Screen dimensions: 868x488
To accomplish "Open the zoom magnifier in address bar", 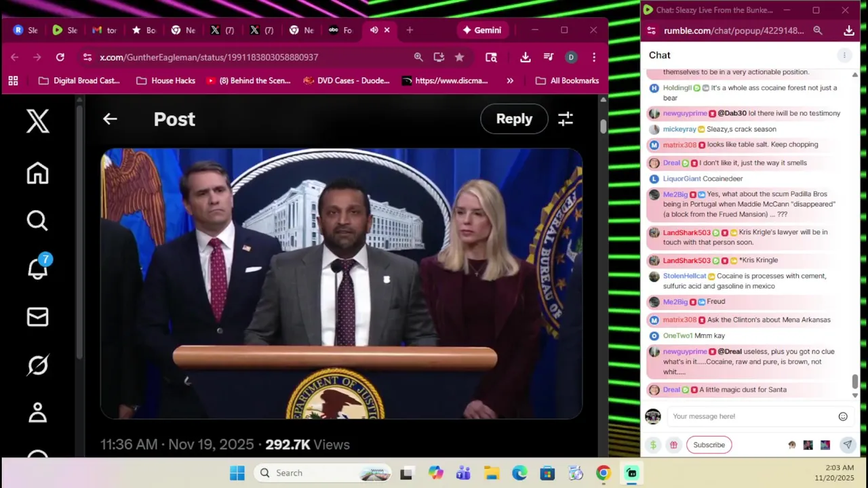I will click(x=418, y=58).
